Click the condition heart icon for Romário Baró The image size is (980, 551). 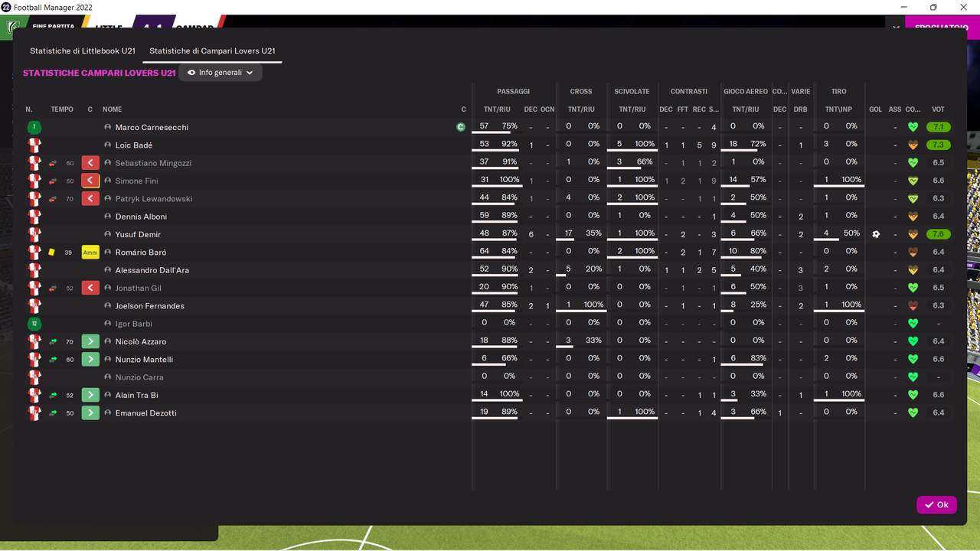point(913,253)
